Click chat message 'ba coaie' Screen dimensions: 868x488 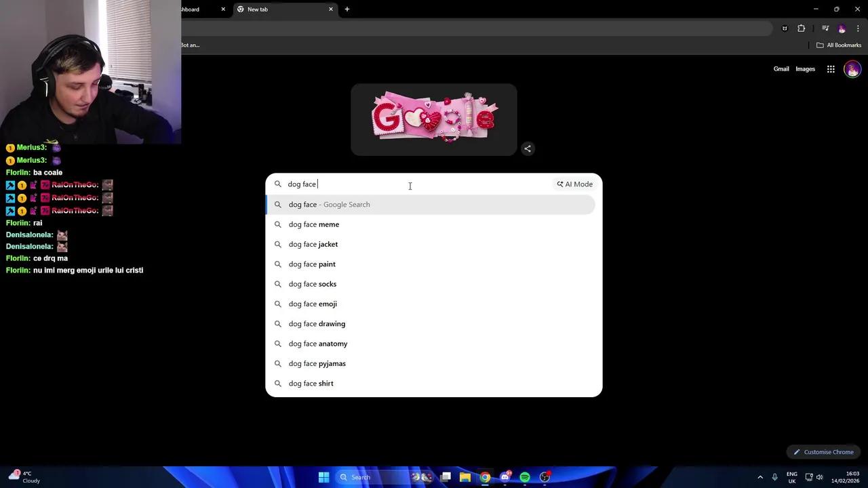tap(47, 173)
